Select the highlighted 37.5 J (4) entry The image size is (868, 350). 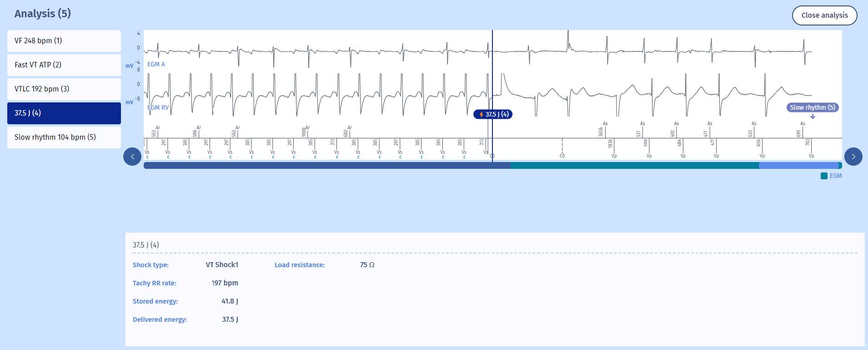(x=64, y=113)
